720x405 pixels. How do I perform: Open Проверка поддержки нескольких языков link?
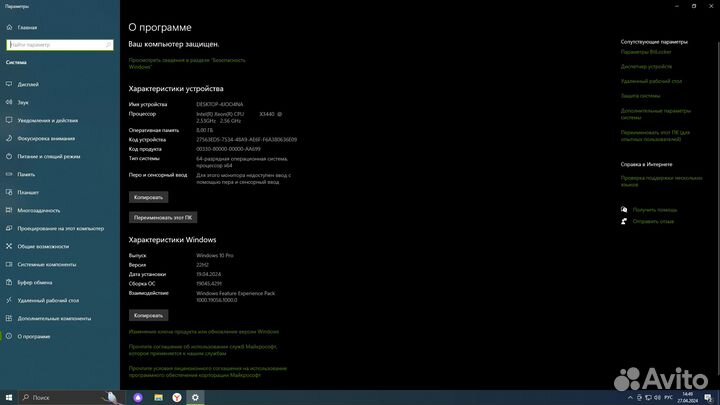pos(662,181)
